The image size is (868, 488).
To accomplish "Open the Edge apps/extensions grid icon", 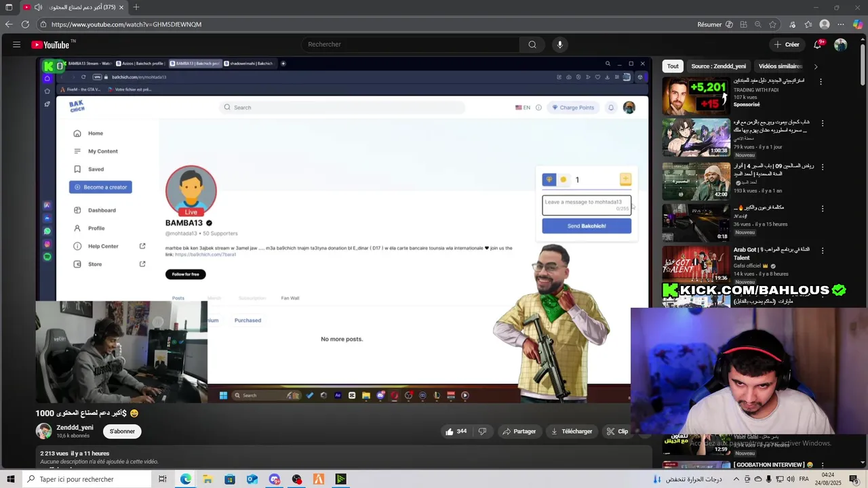I will (744, 24).
